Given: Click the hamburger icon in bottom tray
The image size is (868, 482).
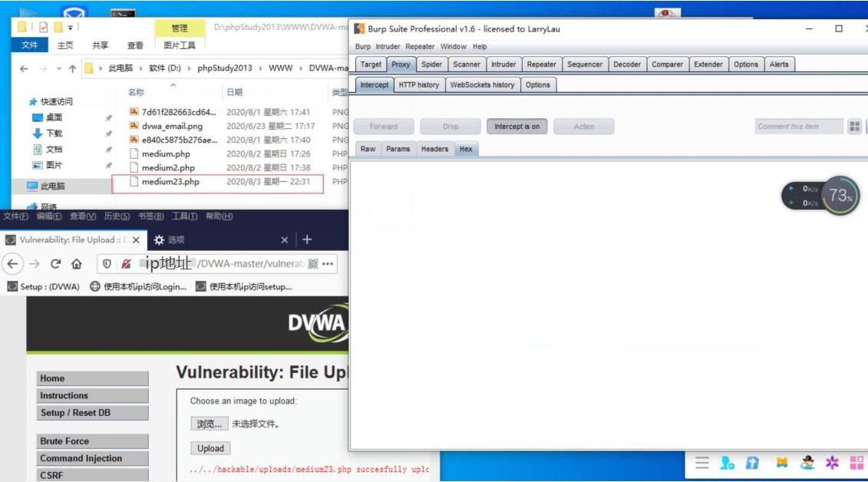Looking at the screenshot, I should 702,463.
